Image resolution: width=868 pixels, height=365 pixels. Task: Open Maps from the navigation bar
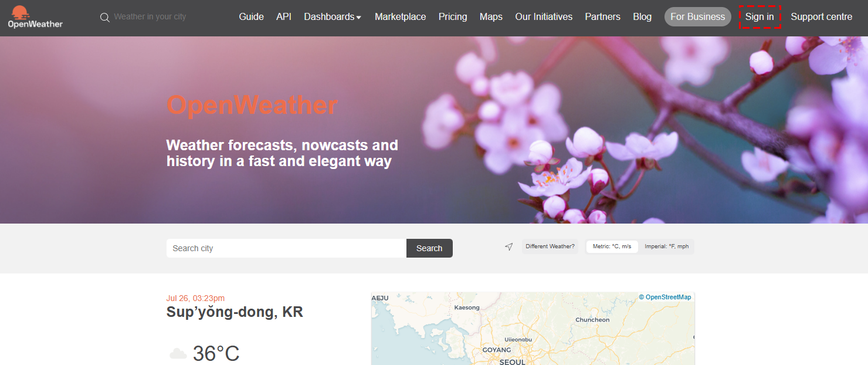click(491, 16)
